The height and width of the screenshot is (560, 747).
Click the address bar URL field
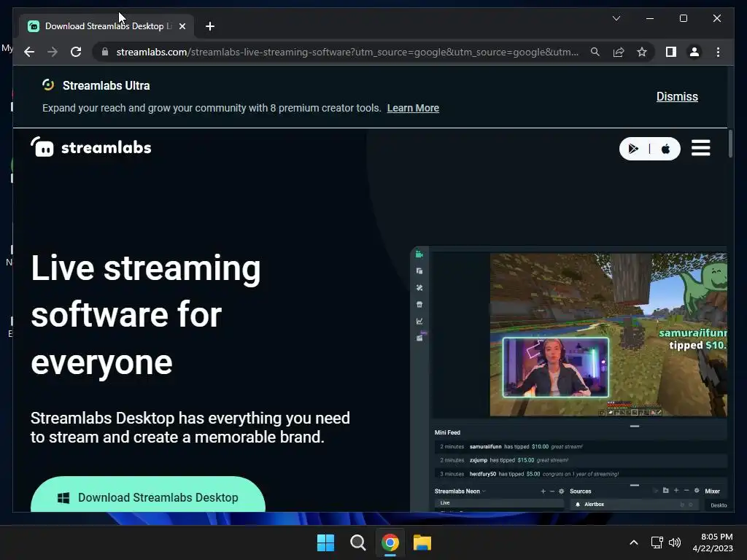click(347, 52)
